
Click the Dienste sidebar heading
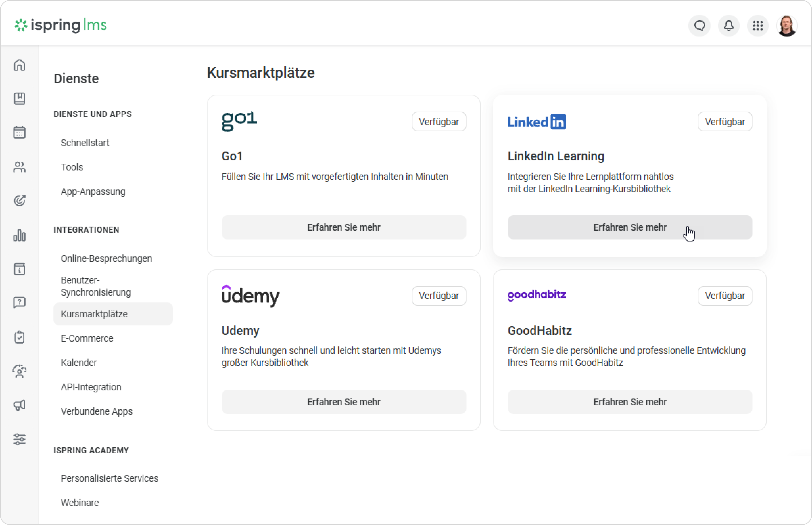76,78
